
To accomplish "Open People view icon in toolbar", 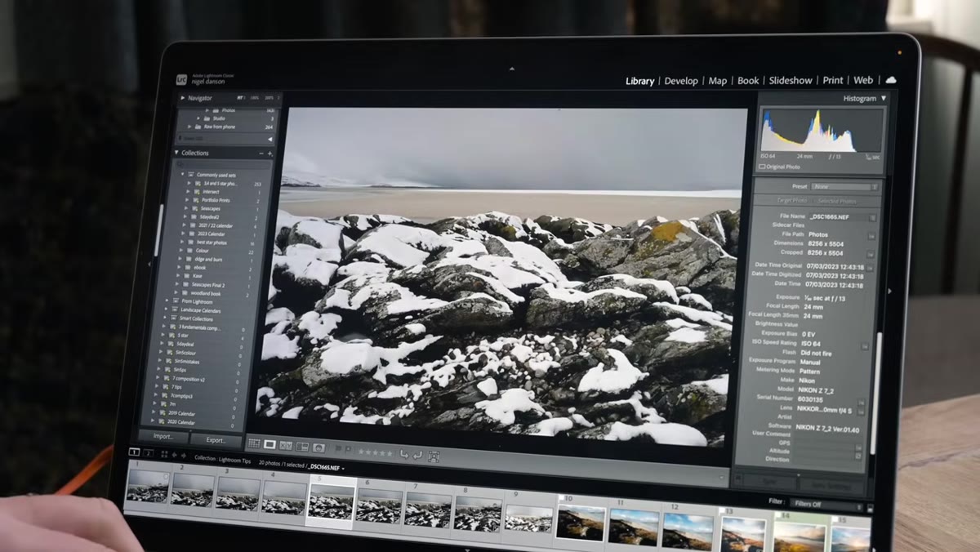I will 318,447.
